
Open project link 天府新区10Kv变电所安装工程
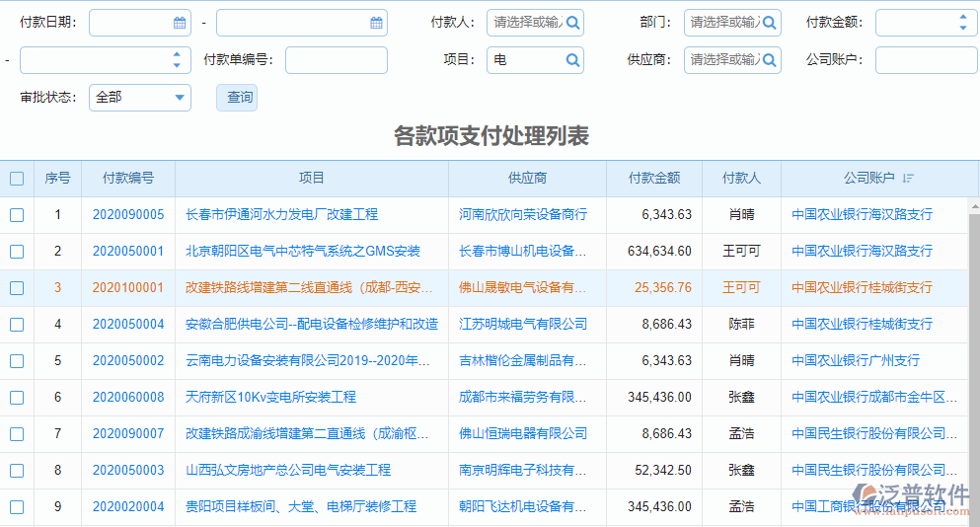point(270,398)
